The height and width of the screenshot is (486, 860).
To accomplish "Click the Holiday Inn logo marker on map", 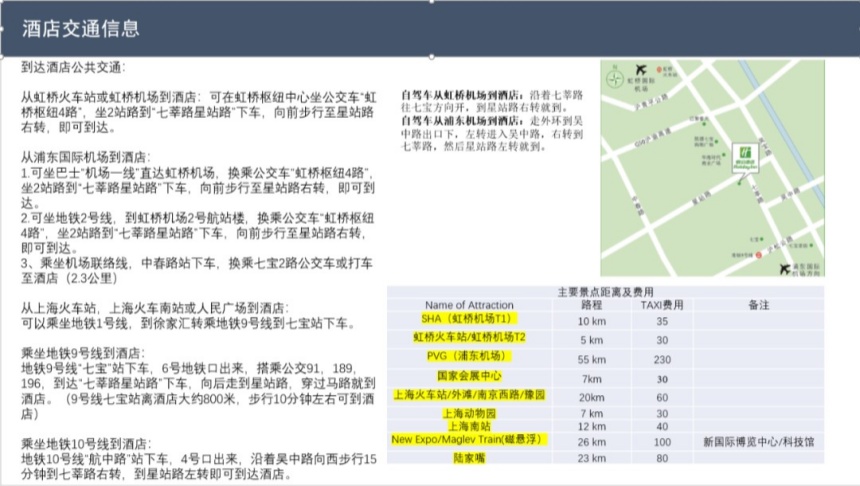I will click(x=745, y=155).
